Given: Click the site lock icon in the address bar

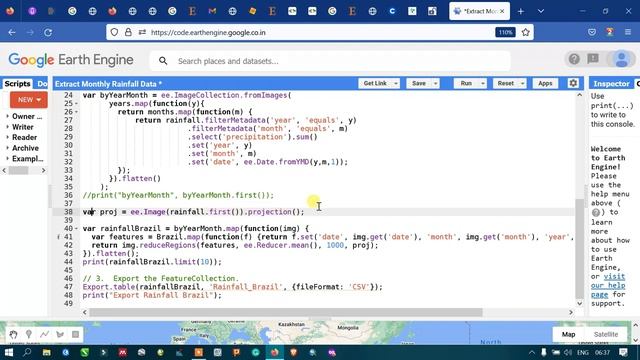Looking at the screenshot, I should [x=128, y=32].
